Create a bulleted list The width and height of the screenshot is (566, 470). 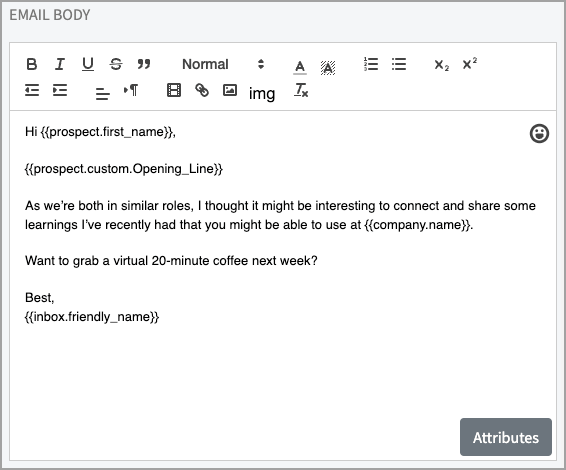399,64
